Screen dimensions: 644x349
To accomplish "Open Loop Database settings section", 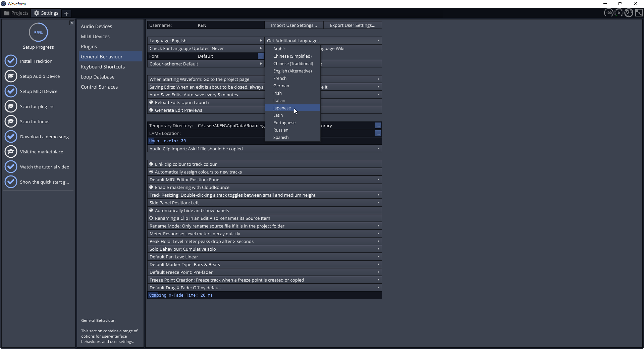I will pyautogui.click(x=110, y=77).
